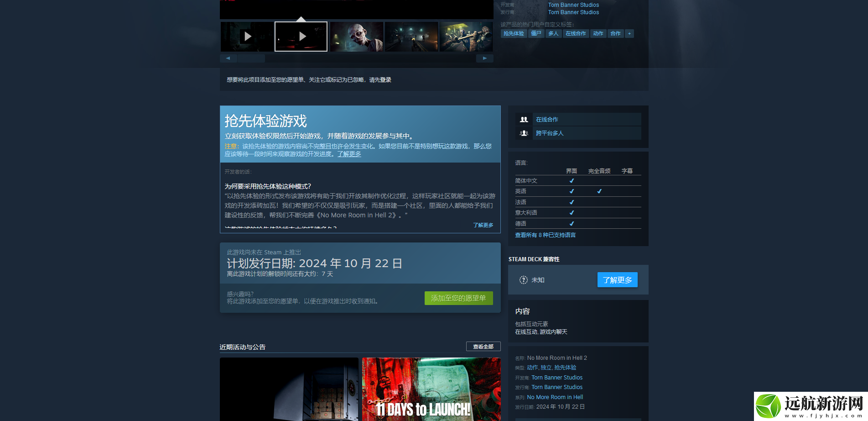
Task: Open the fifth screenshot thumbnail with zombies
Action: coord(466,37)
